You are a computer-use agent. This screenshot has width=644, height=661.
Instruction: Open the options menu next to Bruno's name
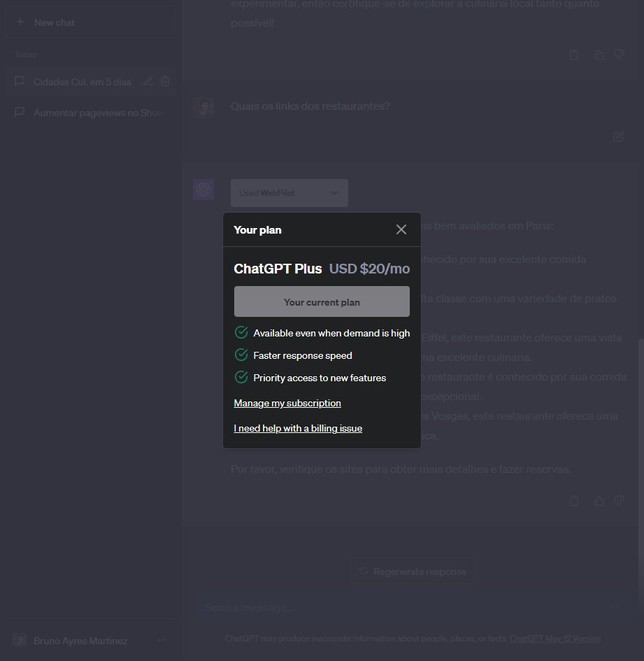point(162,641)
